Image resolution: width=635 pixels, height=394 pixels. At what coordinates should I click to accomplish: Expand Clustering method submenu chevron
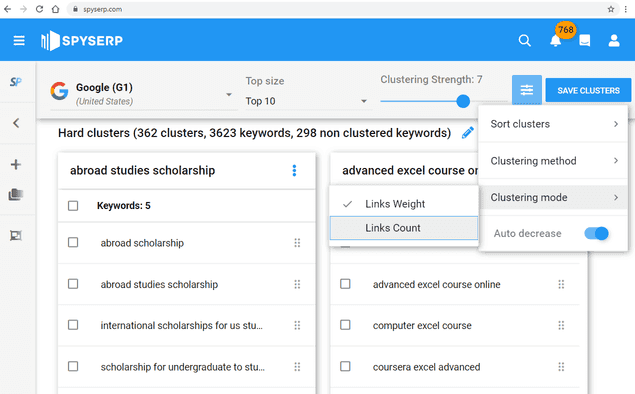click(616, 161)
